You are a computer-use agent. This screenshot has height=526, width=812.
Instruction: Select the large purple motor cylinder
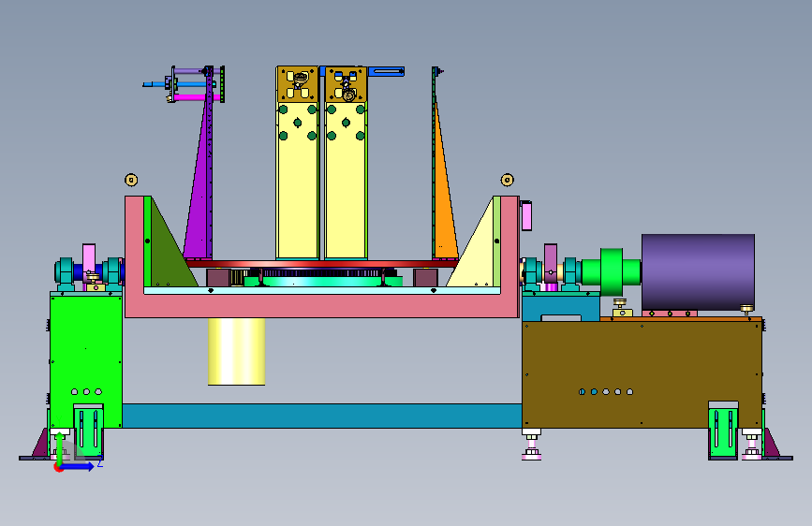(x=698, y=272)
